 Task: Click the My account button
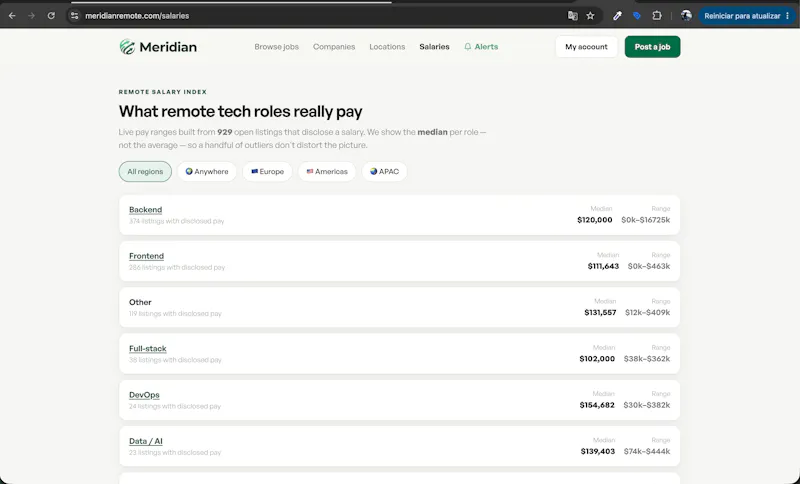pyautogui.click(x=586, y=47)
